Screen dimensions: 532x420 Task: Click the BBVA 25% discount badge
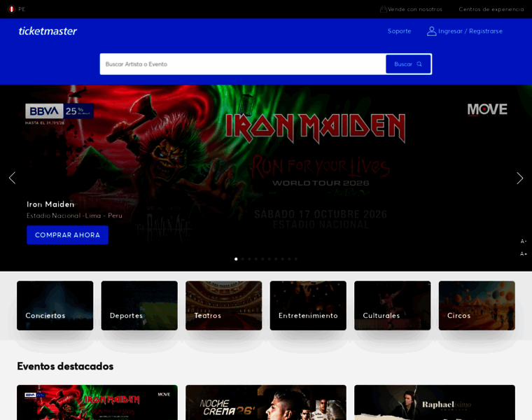(x=59, y=111)
